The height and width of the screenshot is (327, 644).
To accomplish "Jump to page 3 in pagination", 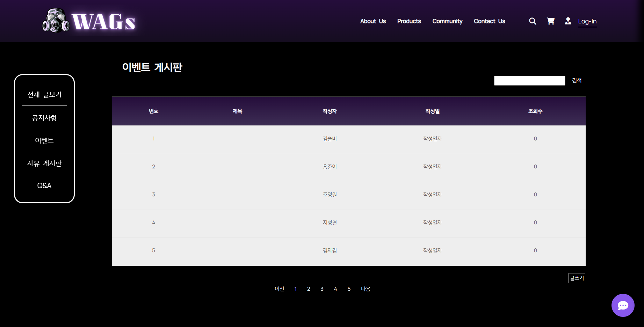I will coord(322,289).
